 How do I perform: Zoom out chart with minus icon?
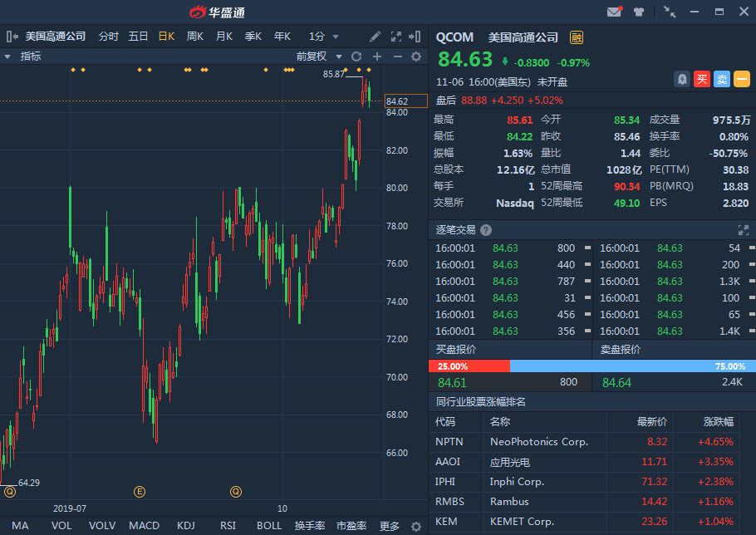397,56
